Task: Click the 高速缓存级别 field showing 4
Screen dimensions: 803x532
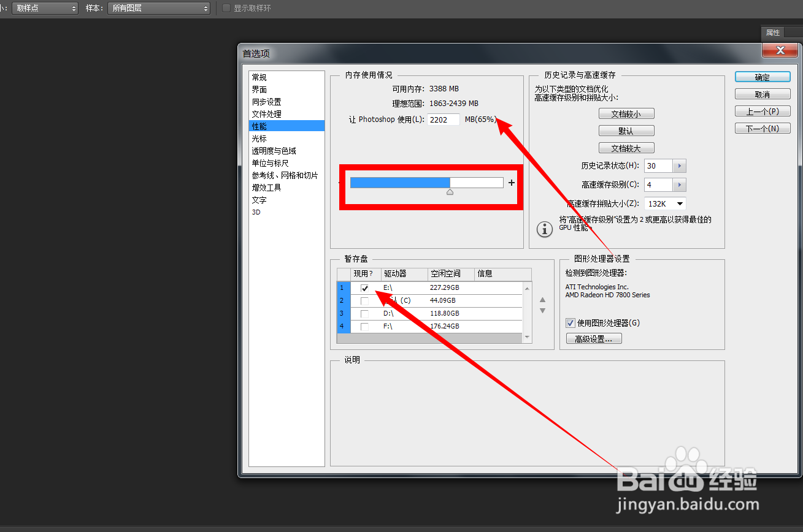Action: (x=658, y=184)
